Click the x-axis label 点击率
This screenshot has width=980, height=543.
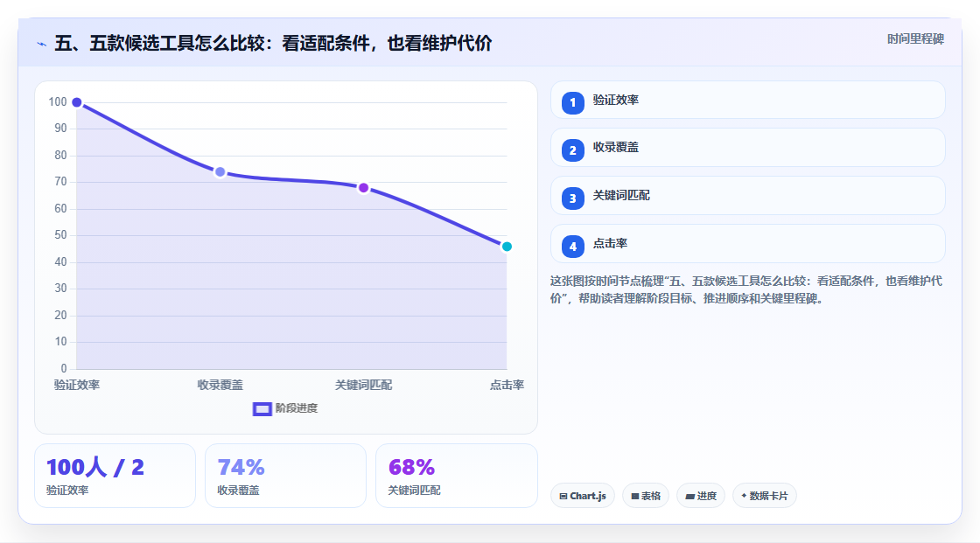click(x=507, y=385)
